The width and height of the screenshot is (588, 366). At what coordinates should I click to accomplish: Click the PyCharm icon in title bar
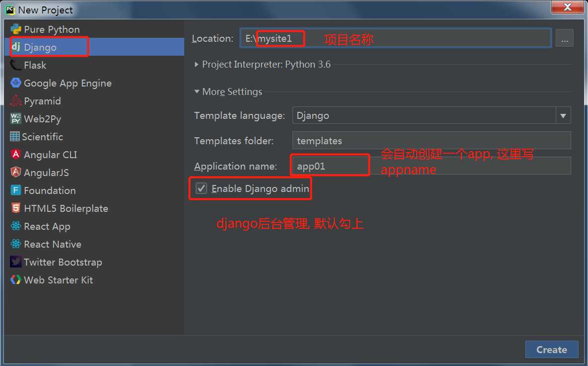tap(10, 10)
